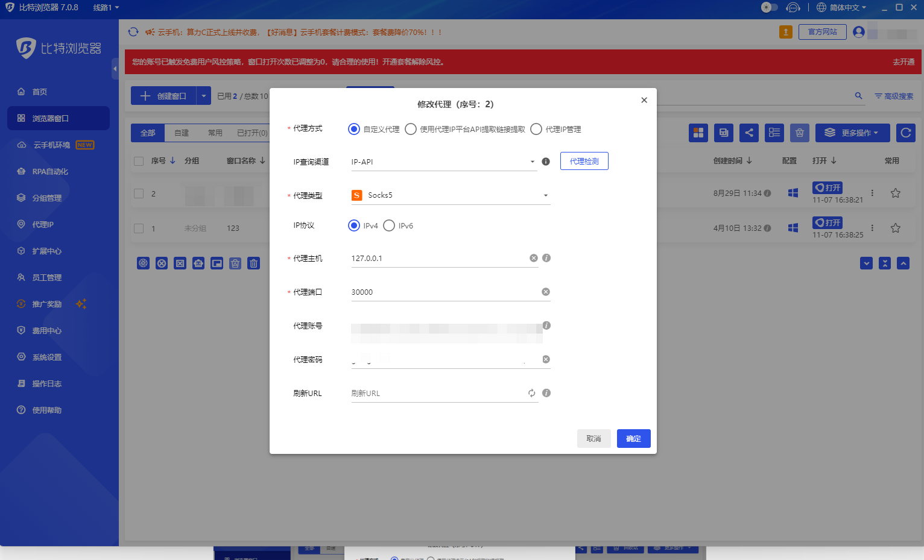The width and height of the screenshot is (924, 560).
Task: Open 代理IP in the sidebar
Action: tap(43, 224)
